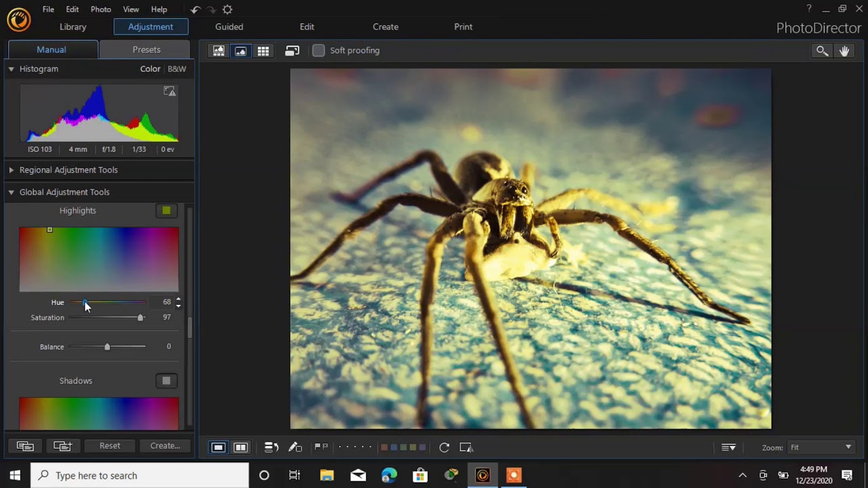Screen dimensions: 868x488
Task: Select the zoom magnifier tool
Action: click(x=822, y=51)
